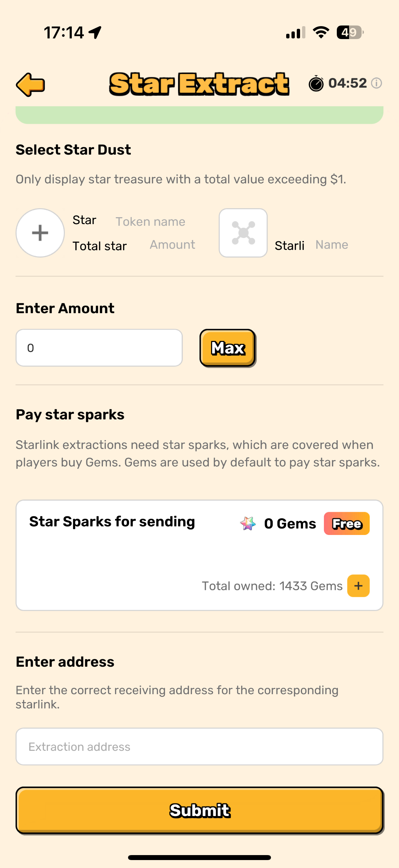Tap the plus circle to add Star Dust
This screenshot has width=399, height=868.
tap(40, 233)
